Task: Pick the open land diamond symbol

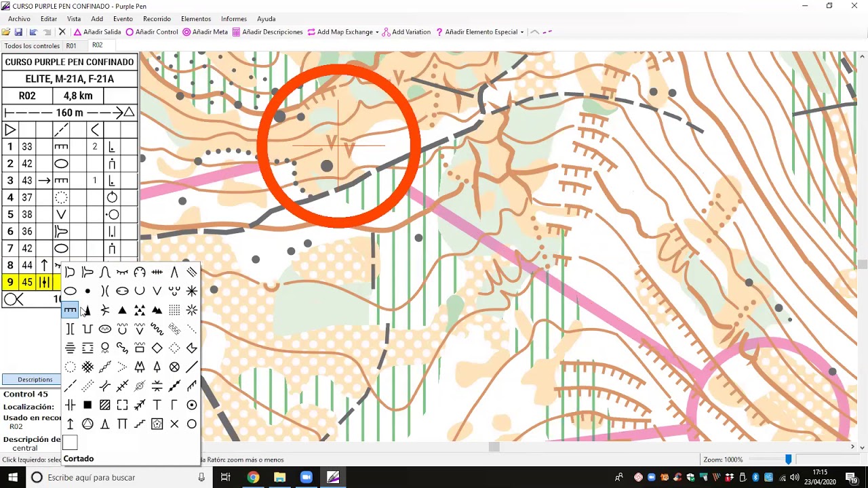Action: (157, 348)
